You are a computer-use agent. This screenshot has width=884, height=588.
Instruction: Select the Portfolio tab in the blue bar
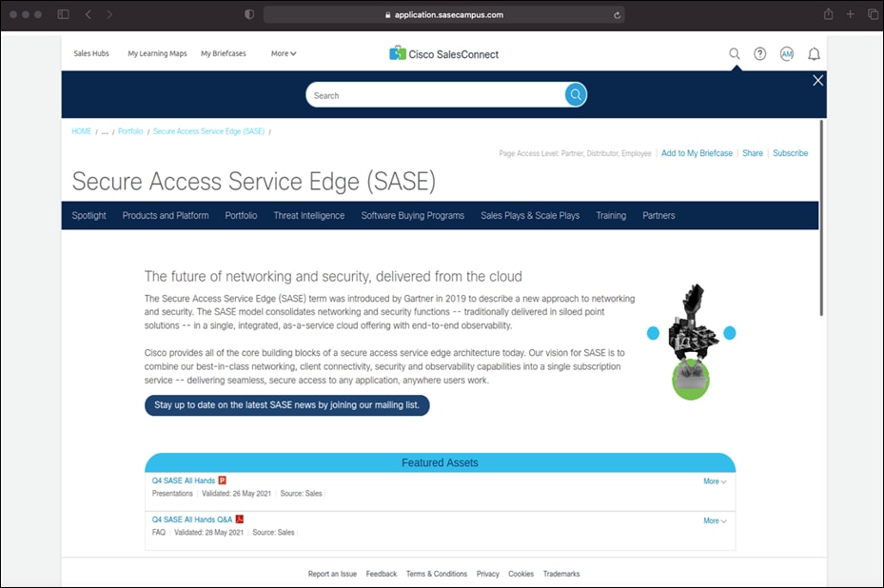coord(241,215)
